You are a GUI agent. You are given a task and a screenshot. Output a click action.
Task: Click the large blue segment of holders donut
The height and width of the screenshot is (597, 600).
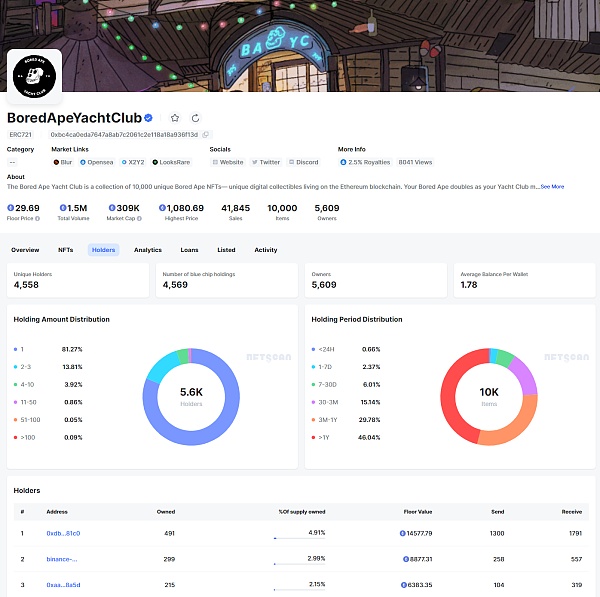click(214, 432)
